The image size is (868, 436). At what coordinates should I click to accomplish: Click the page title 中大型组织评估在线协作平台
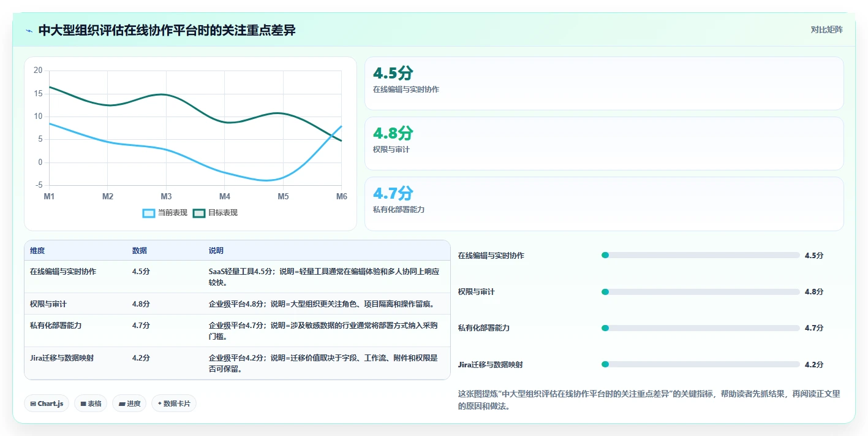point(167,30)
